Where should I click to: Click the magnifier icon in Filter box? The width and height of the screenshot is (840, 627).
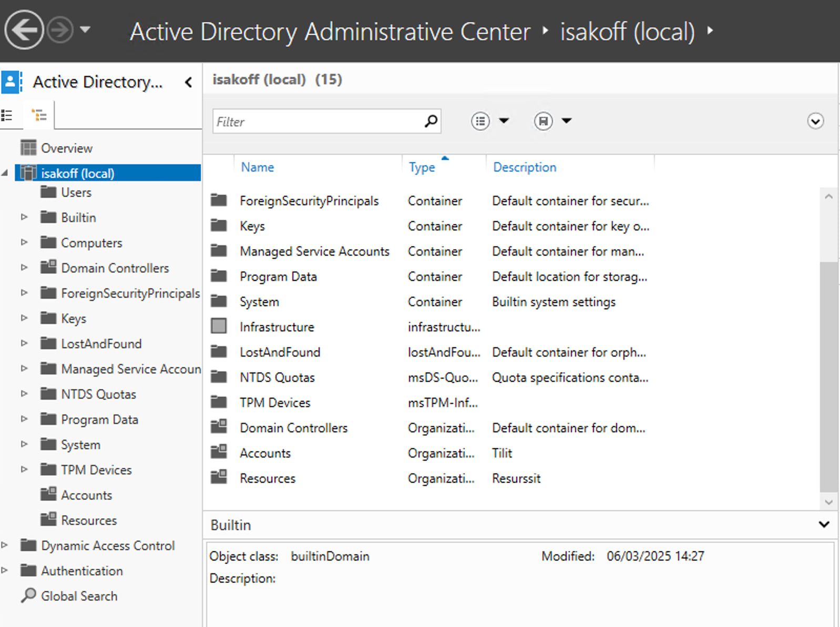pyautogui.click(x=431, y=122)
